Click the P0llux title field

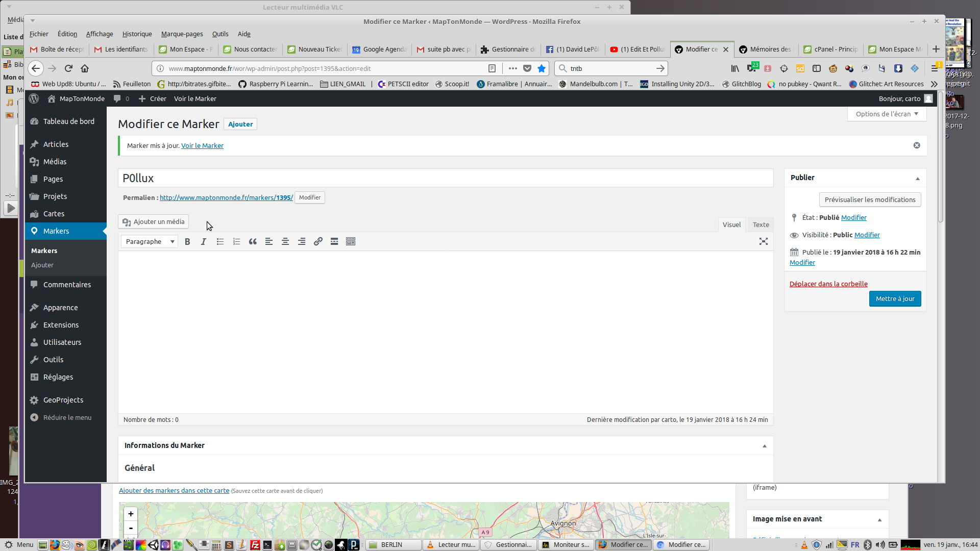point(445,178)
